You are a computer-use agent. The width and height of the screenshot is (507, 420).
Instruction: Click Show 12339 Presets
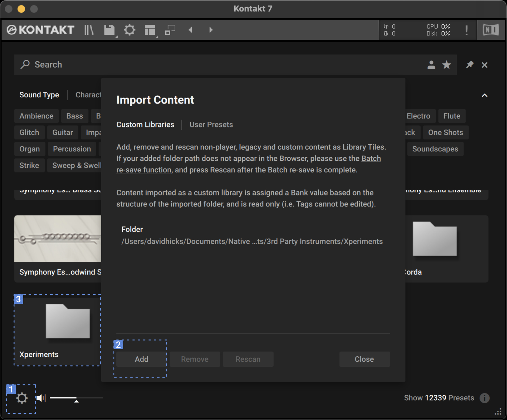(x=439, y=398)
